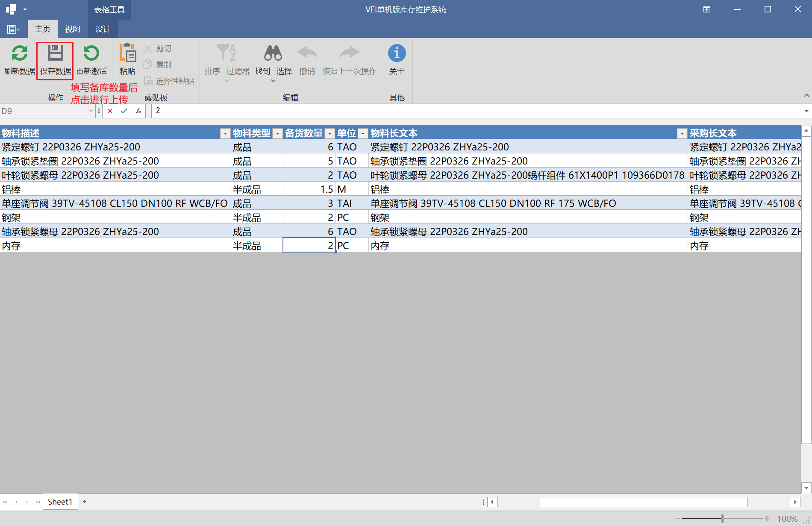The image size is (812, 526).
Task: Switch to the 视图 ribbon tab
Action: pyautogui.click(x=72, y=29)
